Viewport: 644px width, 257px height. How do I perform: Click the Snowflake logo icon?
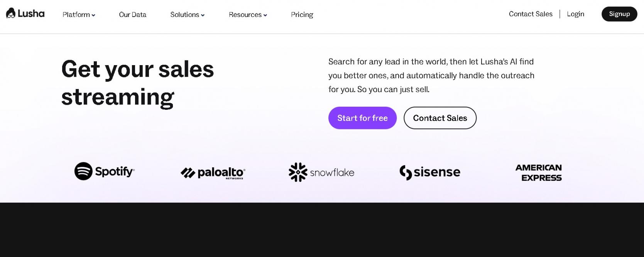click(298, 172)
